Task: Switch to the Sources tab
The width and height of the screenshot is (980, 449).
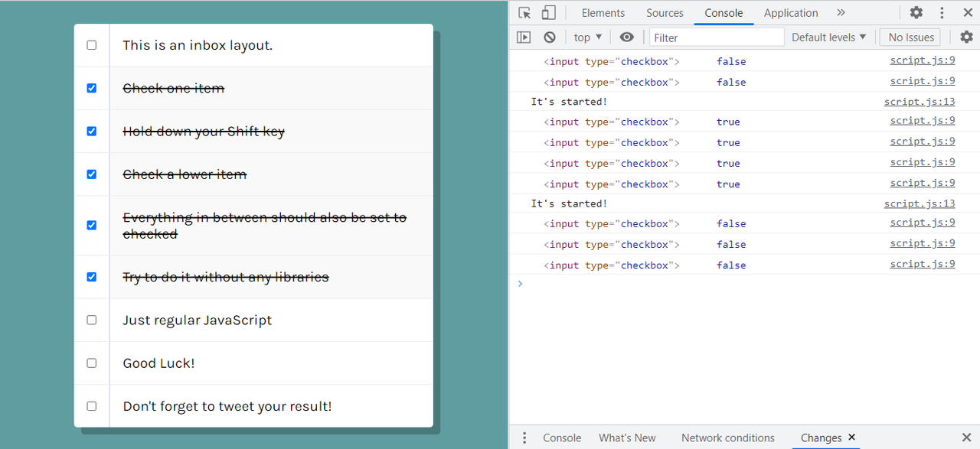Action: [x=665, y=13]
